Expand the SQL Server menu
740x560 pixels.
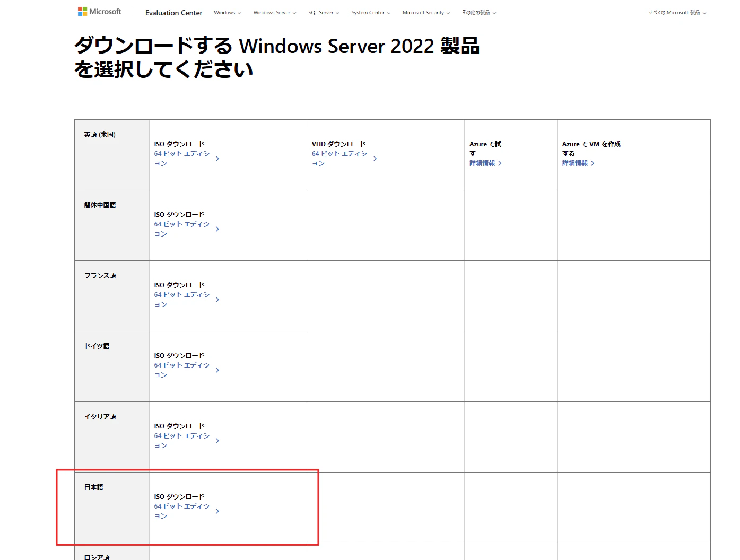point(324,13)
